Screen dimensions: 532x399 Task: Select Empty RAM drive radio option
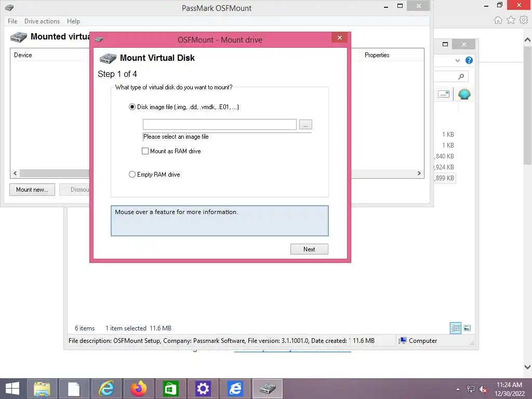132,175
